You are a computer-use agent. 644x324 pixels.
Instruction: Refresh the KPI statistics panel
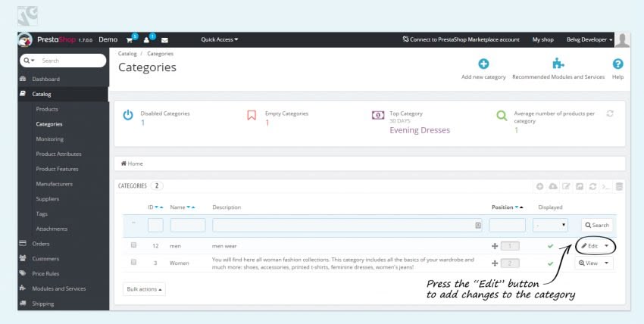pos(610,114)
